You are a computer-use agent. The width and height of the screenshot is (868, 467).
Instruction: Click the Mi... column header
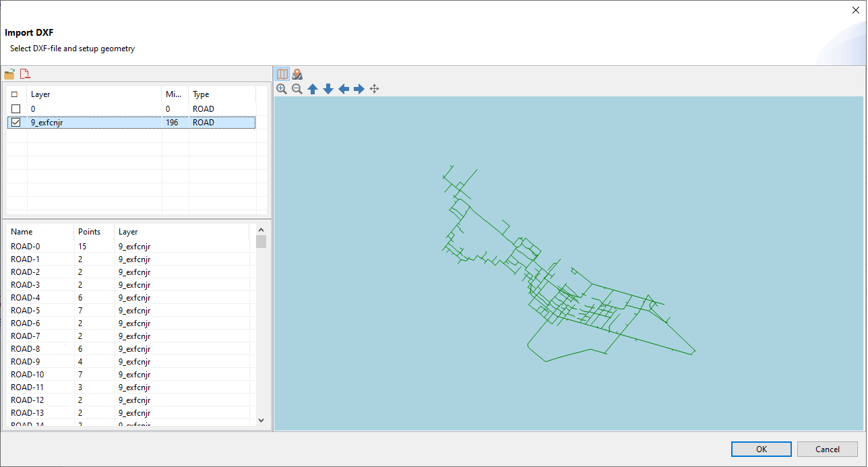(x=175, y=94)
